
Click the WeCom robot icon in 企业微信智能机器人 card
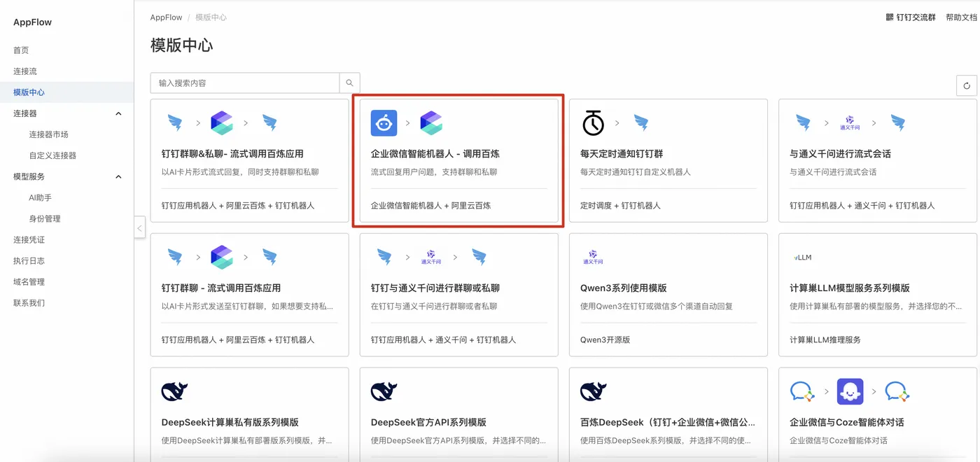tap(384, 123)
